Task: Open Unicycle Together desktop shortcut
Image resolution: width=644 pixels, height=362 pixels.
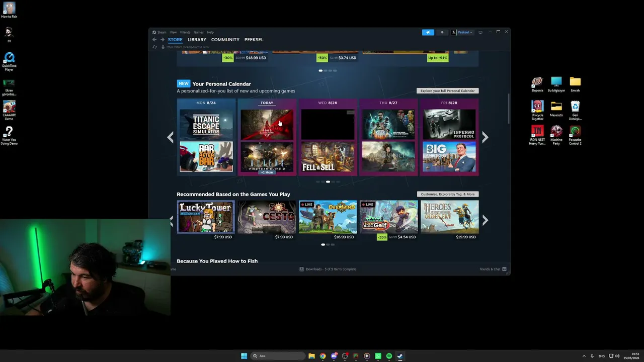Action: tap(537, 111)
